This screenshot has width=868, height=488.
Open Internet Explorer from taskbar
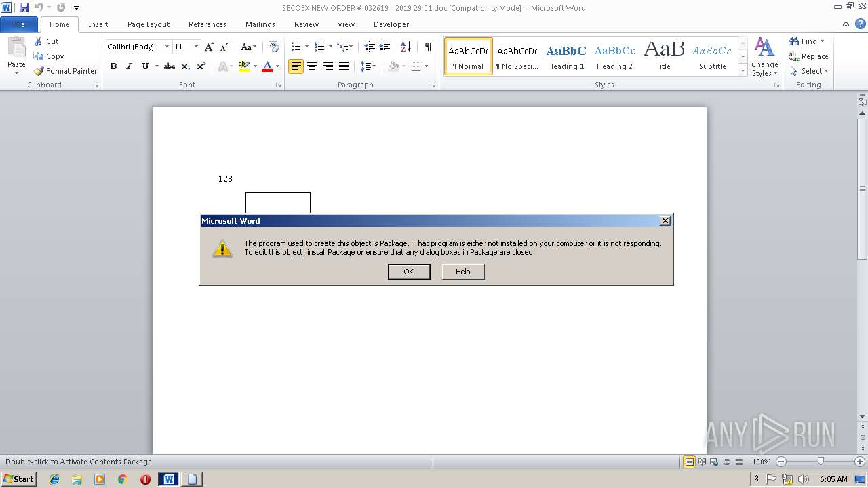[54, 479]
